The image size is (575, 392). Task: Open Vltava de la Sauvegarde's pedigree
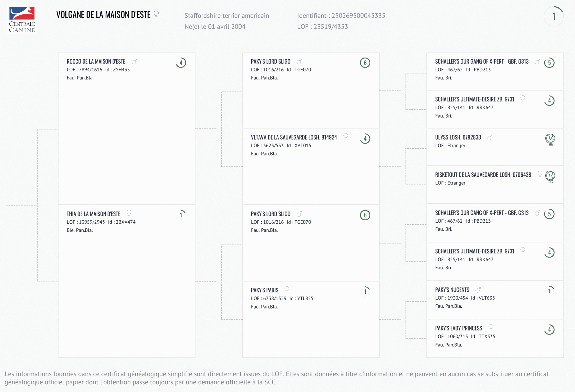294,137
